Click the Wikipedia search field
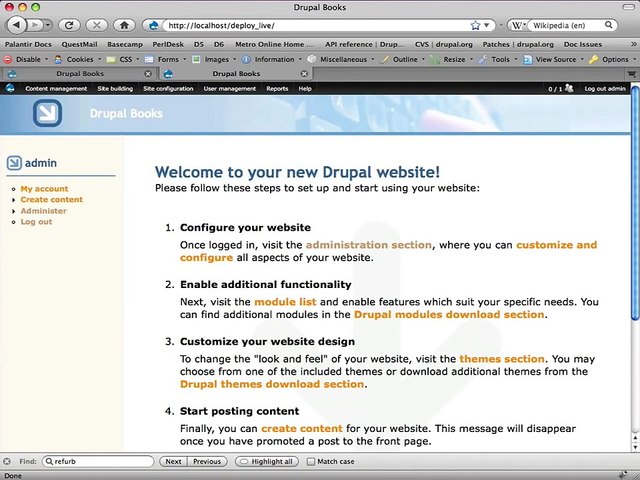 (567, 25)
